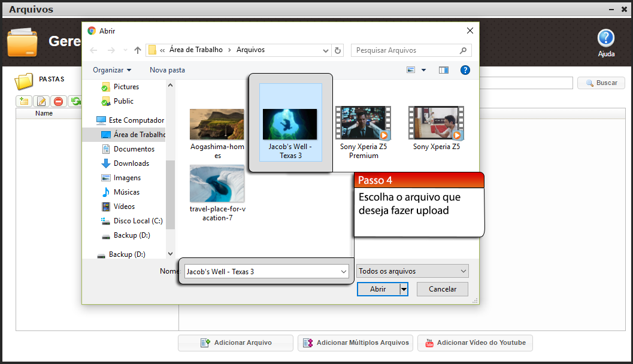Expand the address bar path history dropdown

(326, 50)
